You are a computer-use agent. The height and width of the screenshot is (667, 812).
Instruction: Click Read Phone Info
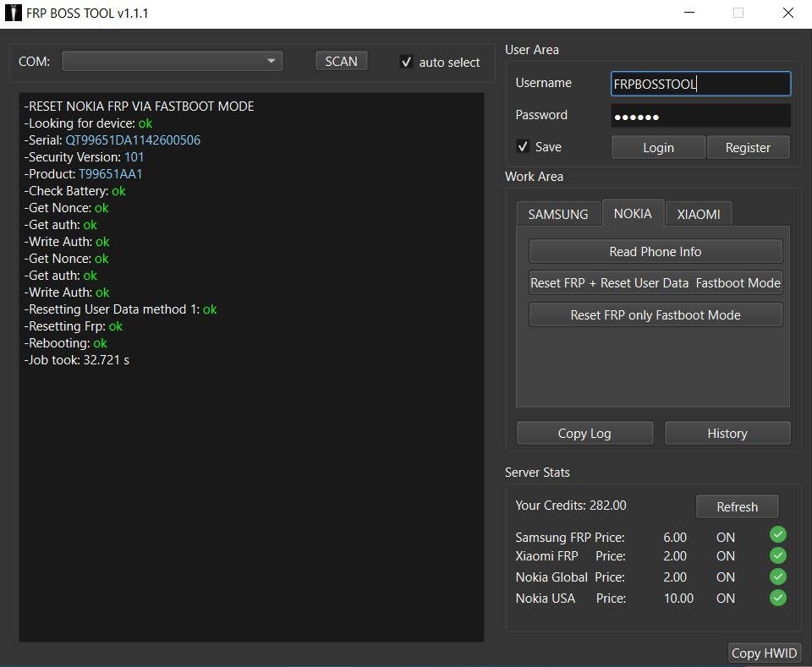[x=656, y=251]
